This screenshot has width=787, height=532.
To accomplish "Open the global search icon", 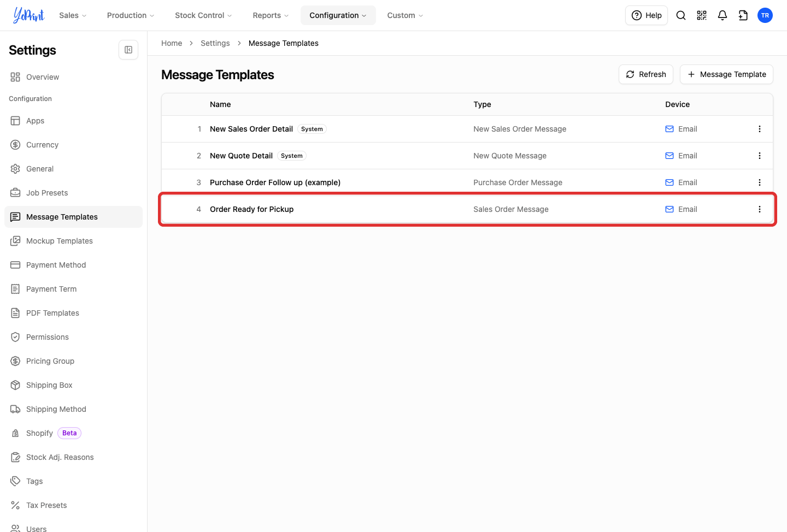I will point(681,15).
